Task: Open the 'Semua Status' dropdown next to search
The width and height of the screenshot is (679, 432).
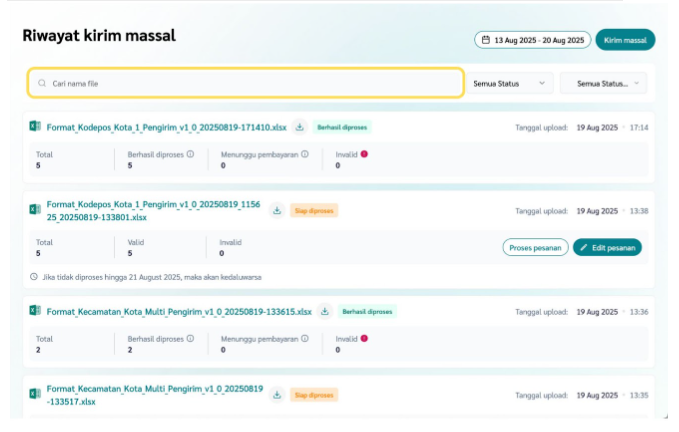Action: coord(511,83)
